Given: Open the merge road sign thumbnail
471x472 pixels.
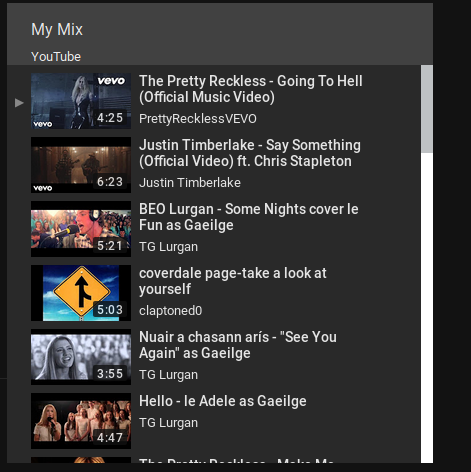Looking at the screenshot, I should pos(81,293).
